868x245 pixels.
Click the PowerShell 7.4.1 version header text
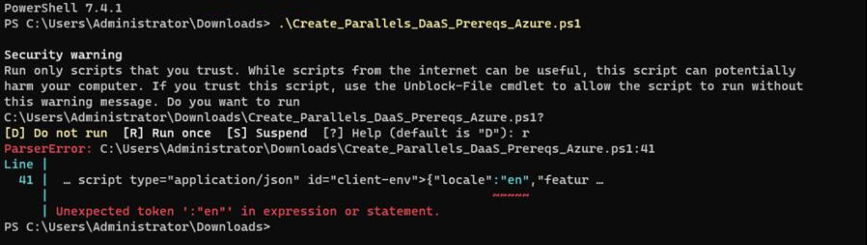click(63, 8)
